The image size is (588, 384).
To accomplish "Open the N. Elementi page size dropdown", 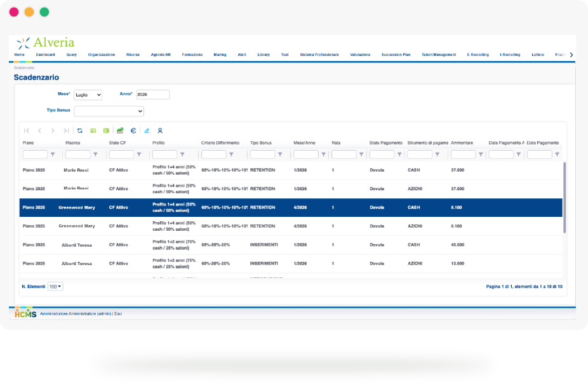I will tap(55, 287).
